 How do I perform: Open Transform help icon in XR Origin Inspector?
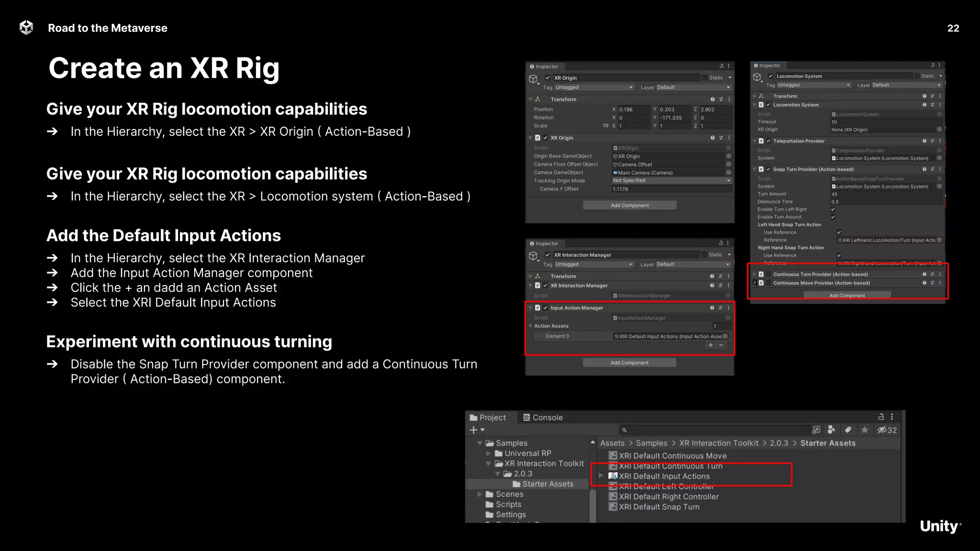(713, 99)
